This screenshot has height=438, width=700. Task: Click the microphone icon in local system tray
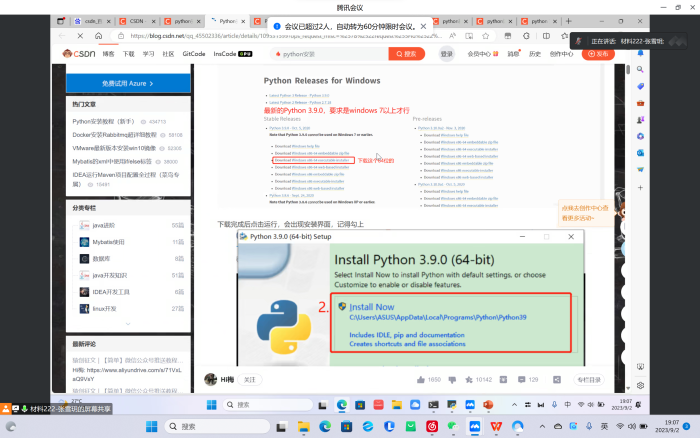pos(589,426)
